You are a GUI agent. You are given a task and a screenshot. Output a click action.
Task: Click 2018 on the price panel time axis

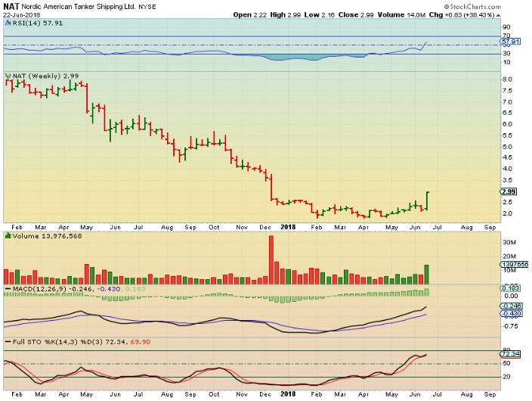(x=288, y=227)
